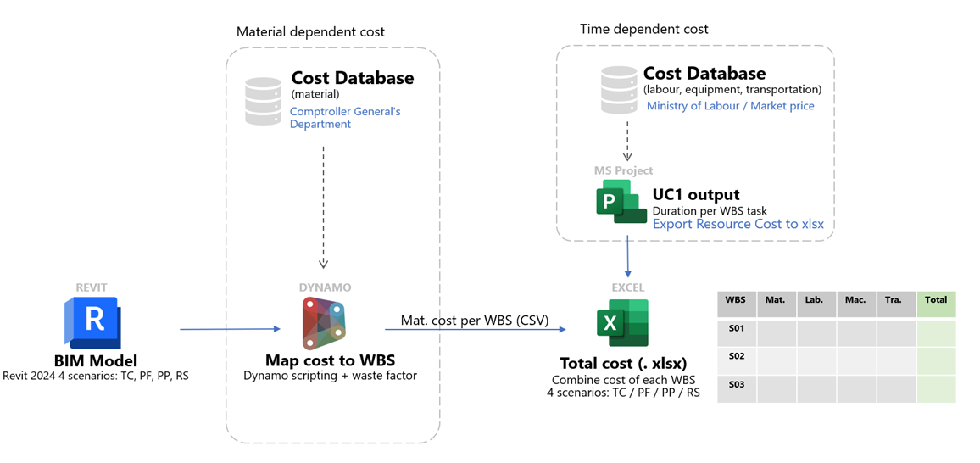Click '4 scenarios: TC / PF / PP / RS' caption
This screenshot has height=463, width=980.
pyautogui.click(x=622, y=393)
